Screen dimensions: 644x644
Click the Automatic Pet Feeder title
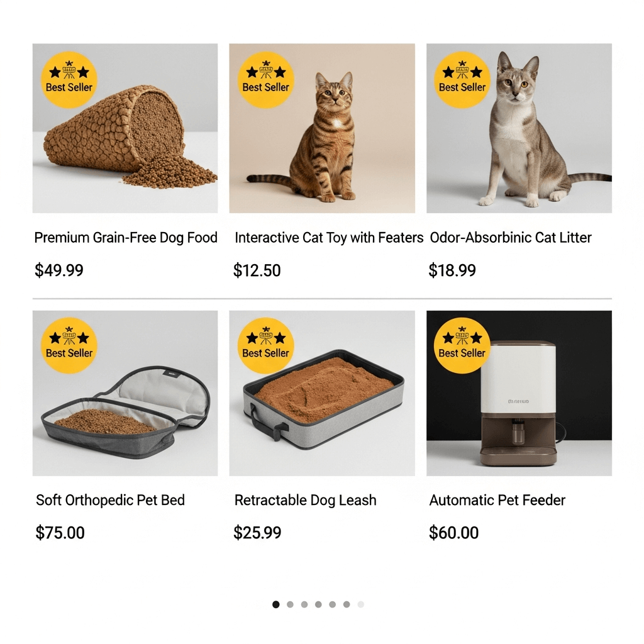[497, 500]
